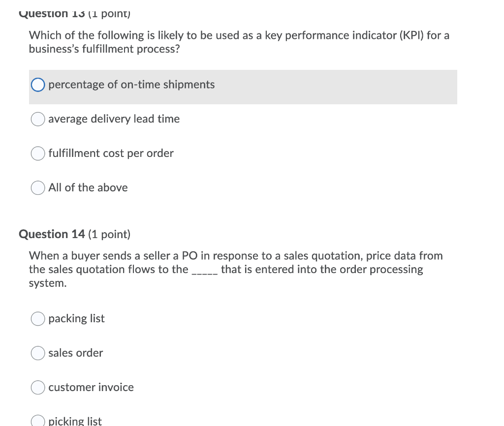Click the 'packing list' answer label

(76, 319)
